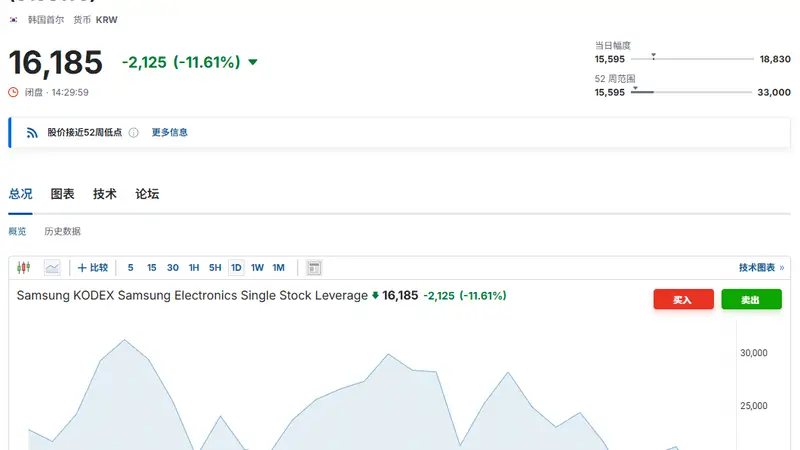Click the 30,000 axis label
The height and width of the screenshot is (450, 800).
click(x=754, y=353)
